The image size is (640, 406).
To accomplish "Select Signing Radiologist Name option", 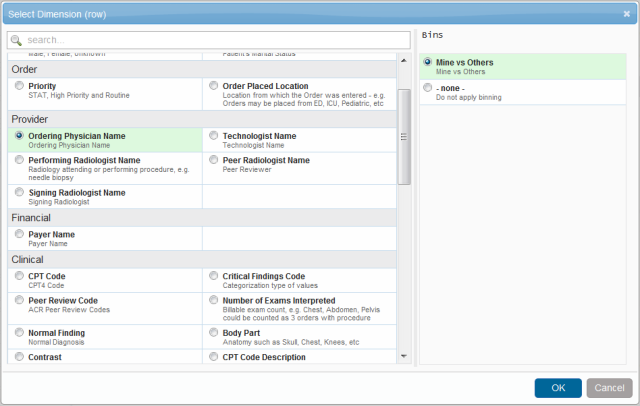I will [x=20, y=192].
